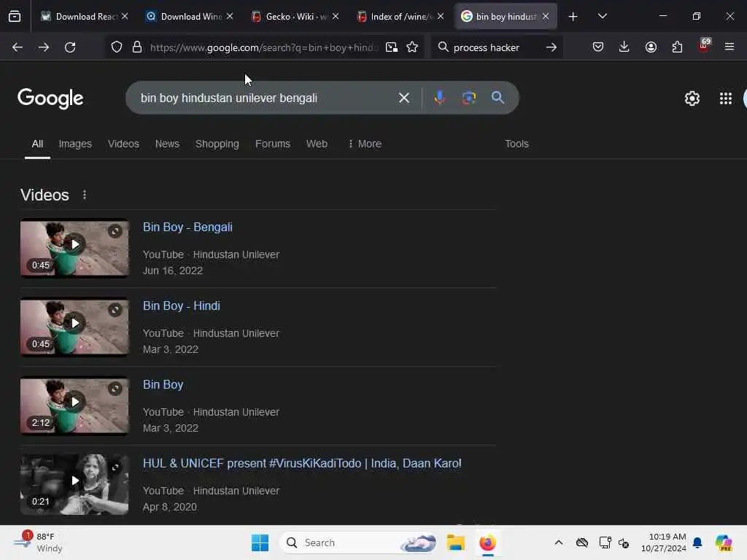Open Google quick settings gear
Image resolution: width=747 pixels, height=560 pixels.
tap(692, 98)
